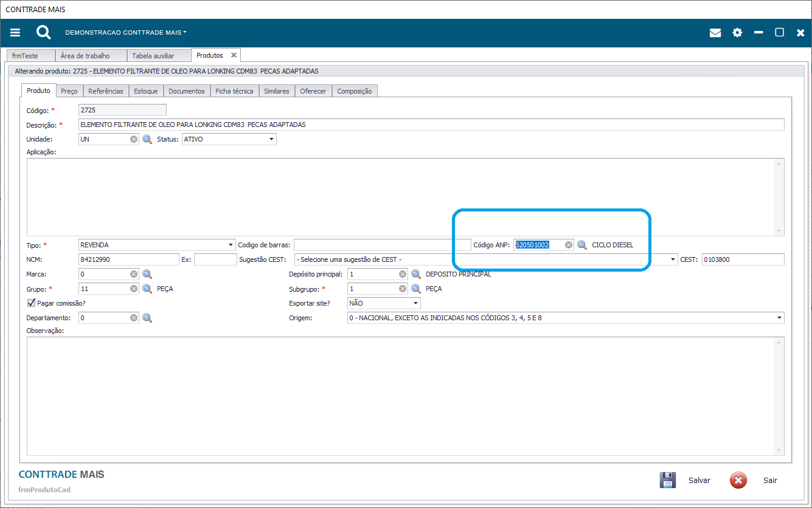812x508 pixels.
Task: Click lookup magnifier beside Grupo field
Action: point(147,289)
